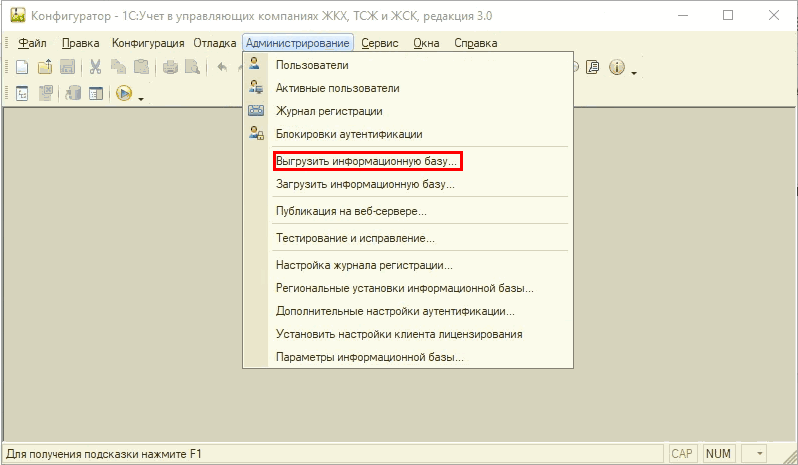Click the Cut scissors icon
798x465 pixels.
tap(95, 67)
